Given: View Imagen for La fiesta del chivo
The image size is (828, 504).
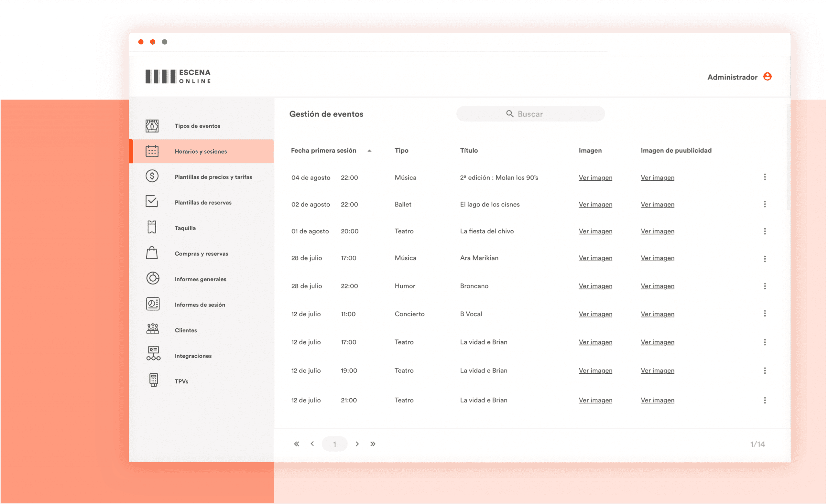Looking at the screenshot, I should [x=596, y=231].
